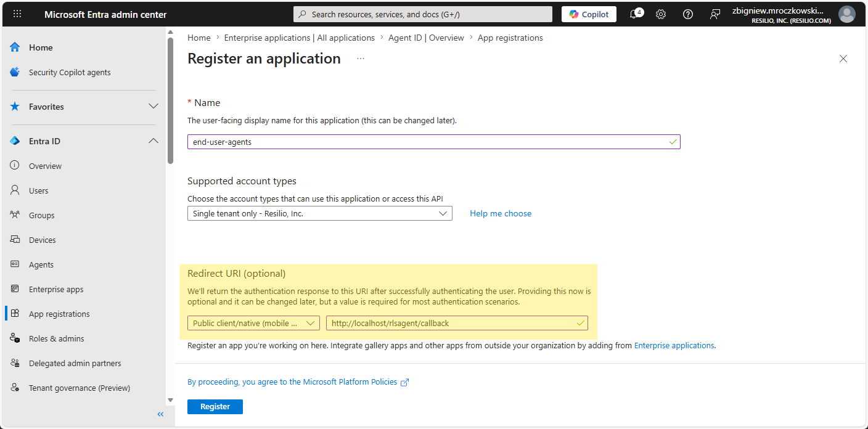868x429 pixels.
Task: Click the Favorites star icon
Action: click(x=15, y=107)
